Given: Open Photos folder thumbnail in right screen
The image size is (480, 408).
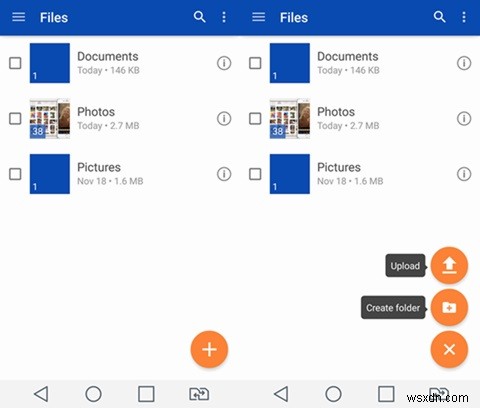Looking at the screenshot, I should coord(290,118).
